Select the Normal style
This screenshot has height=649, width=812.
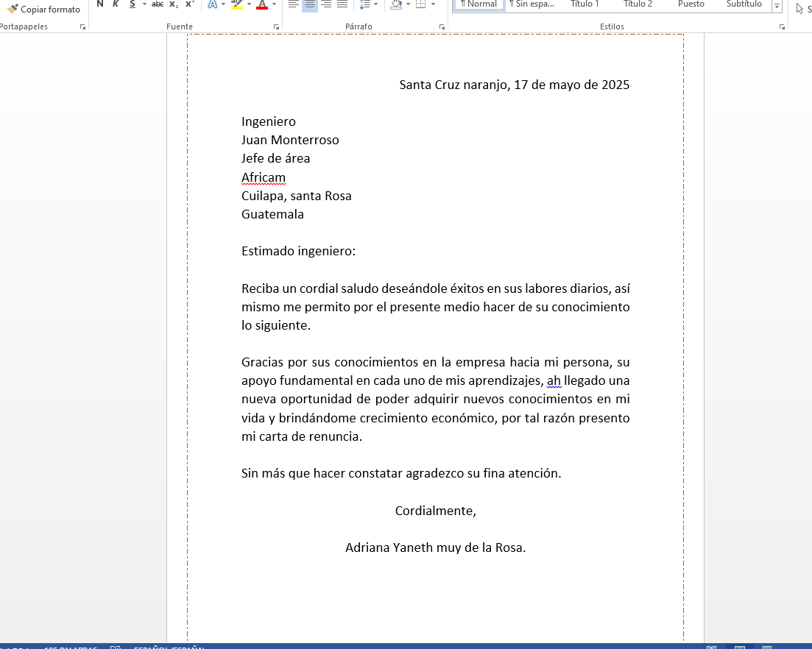pyautogui.click(x=479, y=4)
